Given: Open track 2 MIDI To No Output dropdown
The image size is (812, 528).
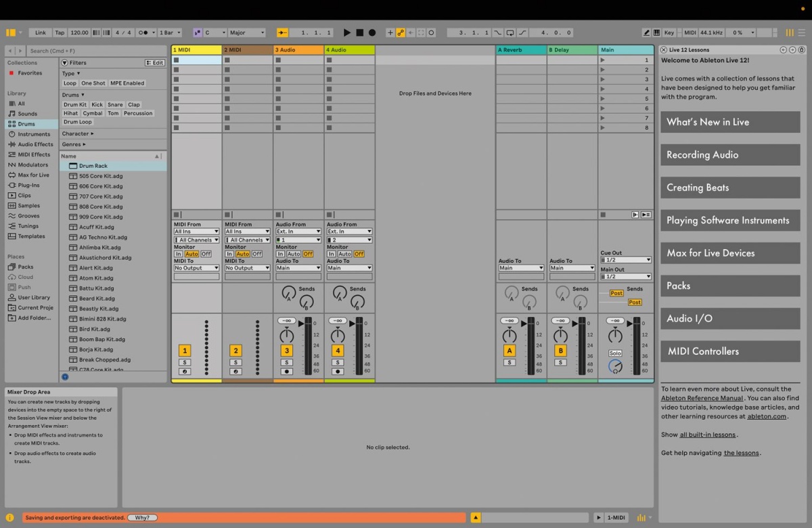Looking at the screenshot, I should coord(248,268).
